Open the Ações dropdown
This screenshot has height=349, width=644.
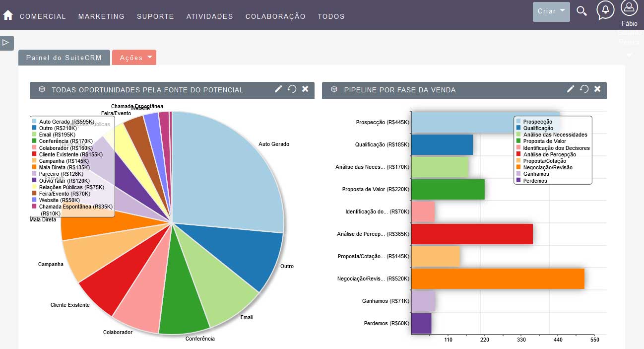tap(134, 58)
